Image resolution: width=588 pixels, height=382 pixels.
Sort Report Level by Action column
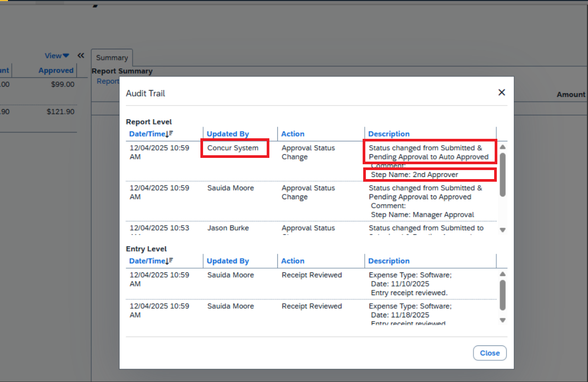tap(293, 134)
